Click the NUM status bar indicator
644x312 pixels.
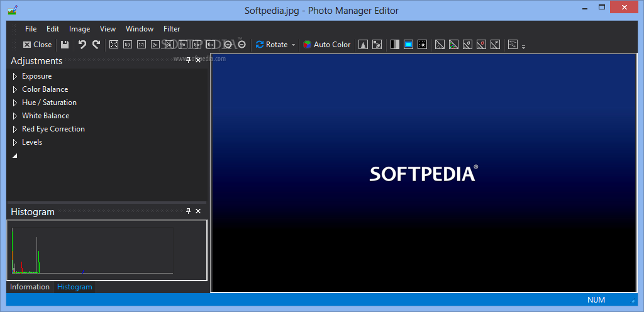coord(596,300)
